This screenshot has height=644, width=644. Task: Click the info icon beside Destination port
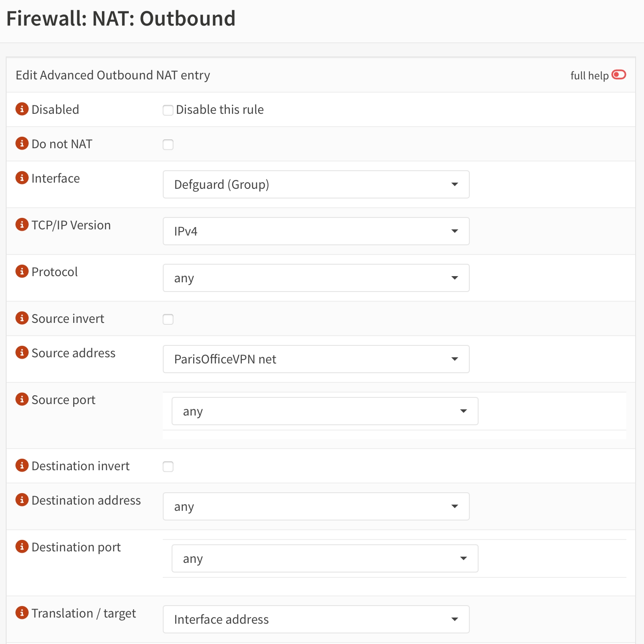pyautogui.click(x=22, y=547)
